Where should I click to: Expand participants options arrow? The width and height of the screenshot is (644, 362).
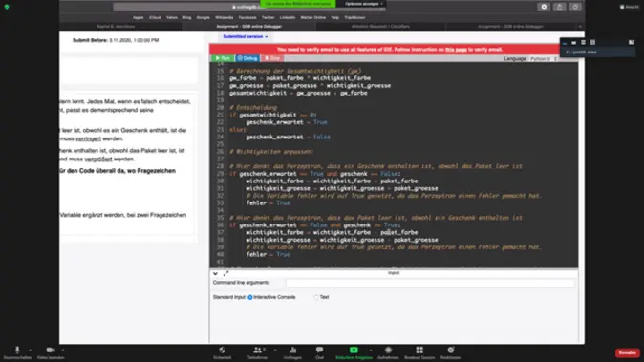pyautogui.click(x=275, y=351)
